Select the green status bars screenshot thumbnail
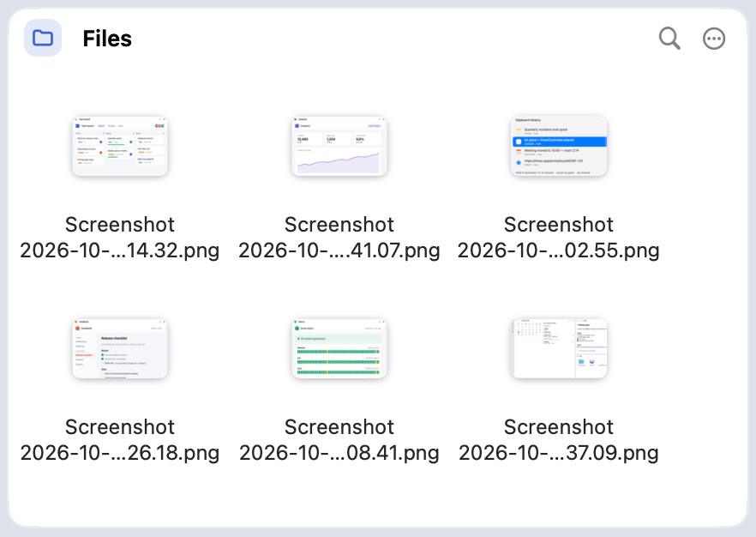Image resolution: width=756 pixels, height=537 pixels. coord(339,348)
